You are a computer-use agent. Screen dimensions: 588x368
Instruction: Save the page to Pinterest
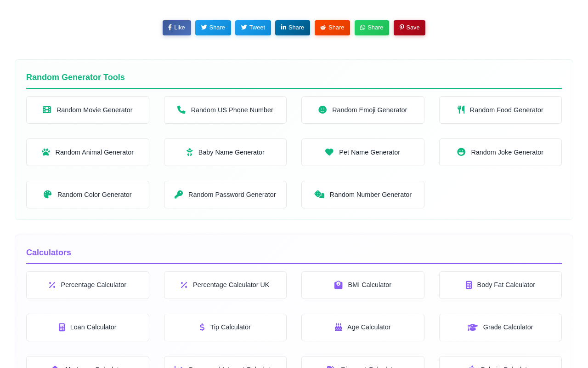(x=409, y=28)
